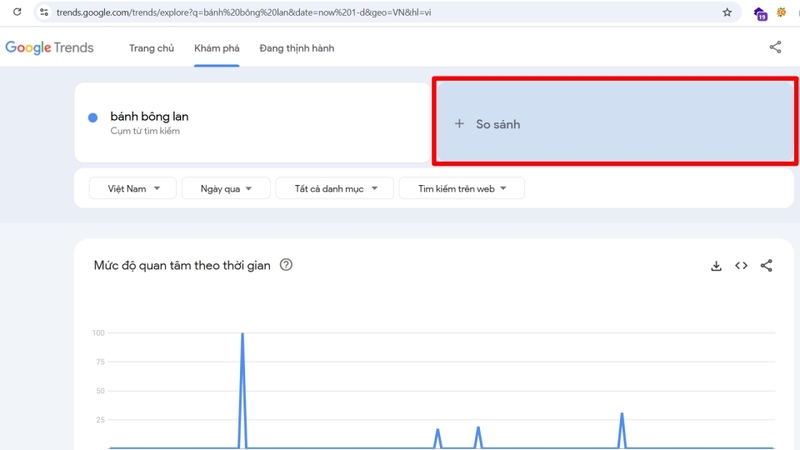800x450 pixels.
Task: Open the orange sun-shaped extension icon
Action: (x=781, y=12)
